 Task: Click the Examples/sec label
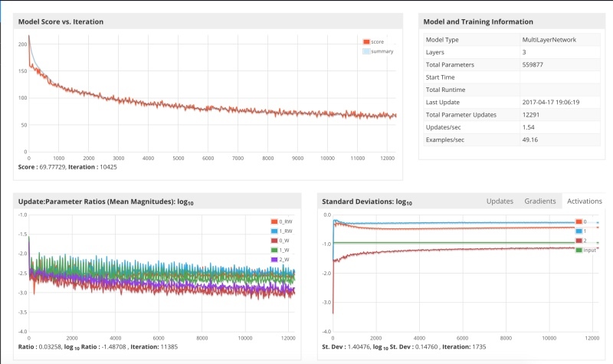(x=444, y=139)
